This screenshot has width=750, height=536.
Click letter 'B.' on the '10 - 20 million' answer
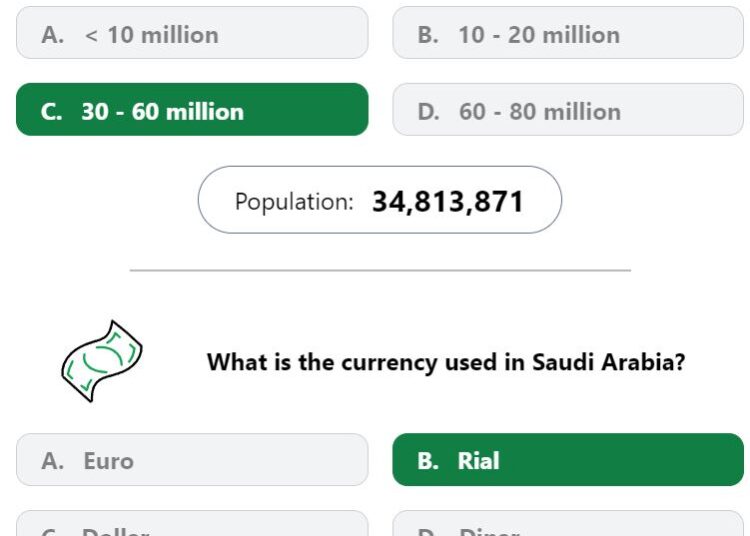pyautogui.click(x=428, y=35)
